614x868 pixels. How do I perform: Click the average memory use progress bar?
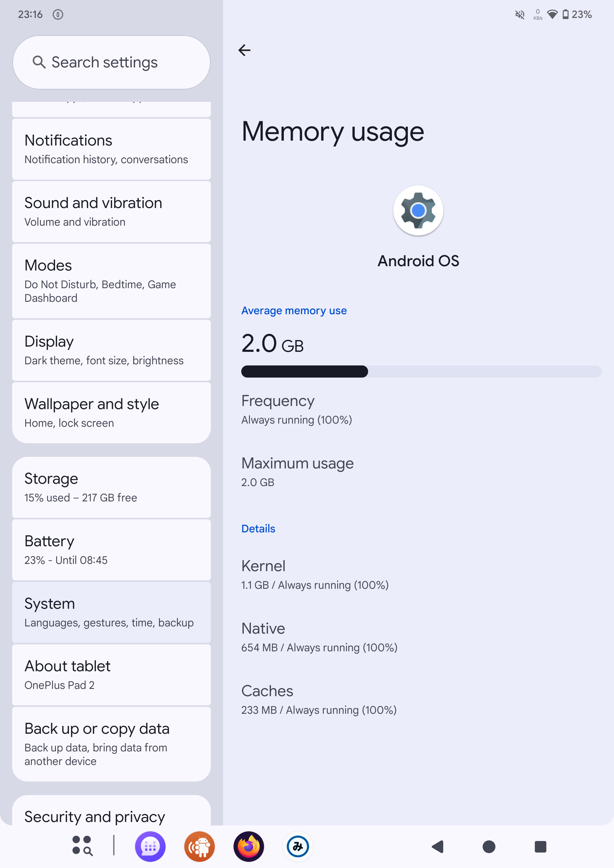pos(421,371)
